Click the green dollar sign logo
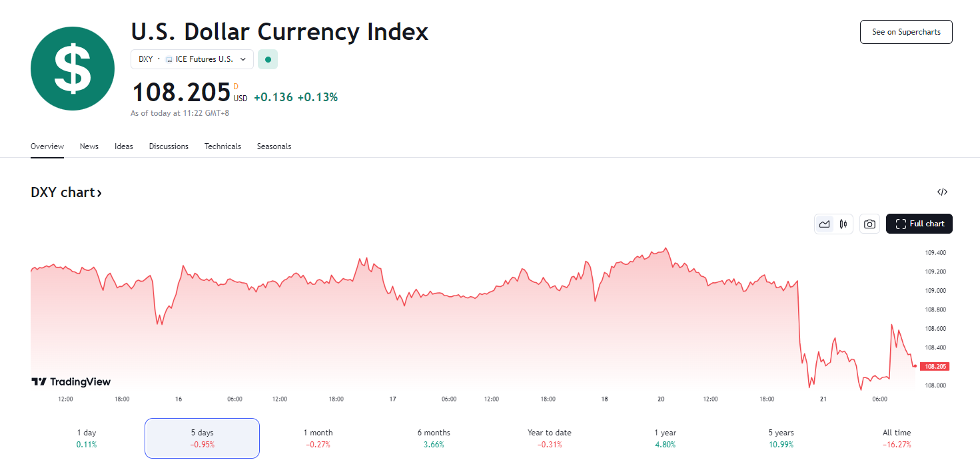980x468 pixels. 73,69
